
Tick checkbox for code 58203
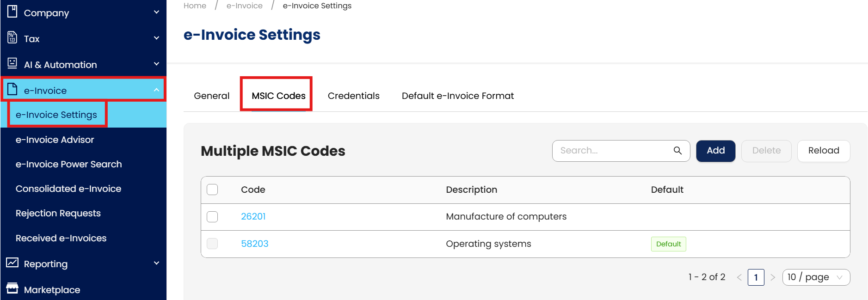(212, 244)
